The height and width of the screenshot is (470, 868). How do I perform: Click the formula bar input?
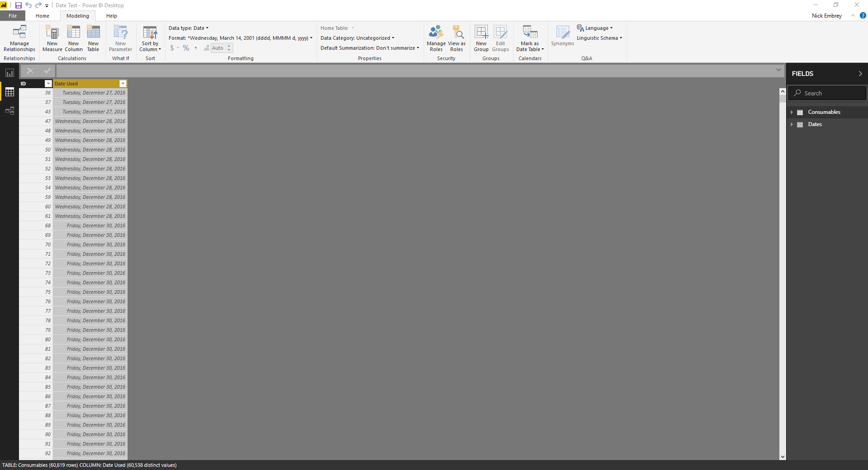click(415, 71)
